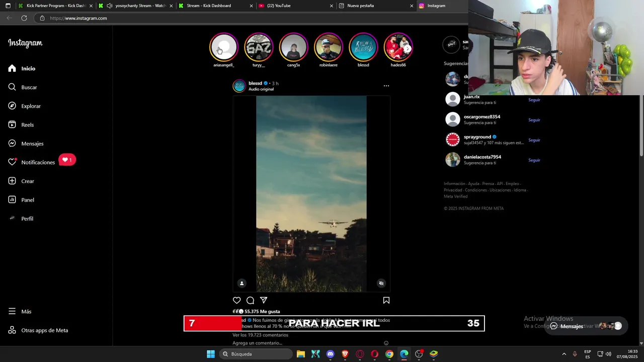Open Google Chrome from the taskbar
This screenshot has width=644, height=362.
point(389,354)
